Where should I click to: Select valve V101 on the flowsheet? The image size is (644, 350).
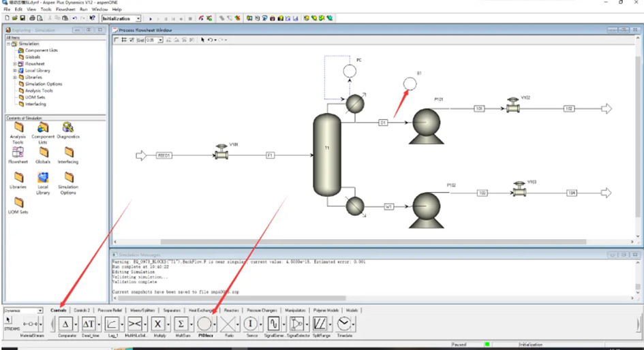pyautogui.click(x=221, y=152)
